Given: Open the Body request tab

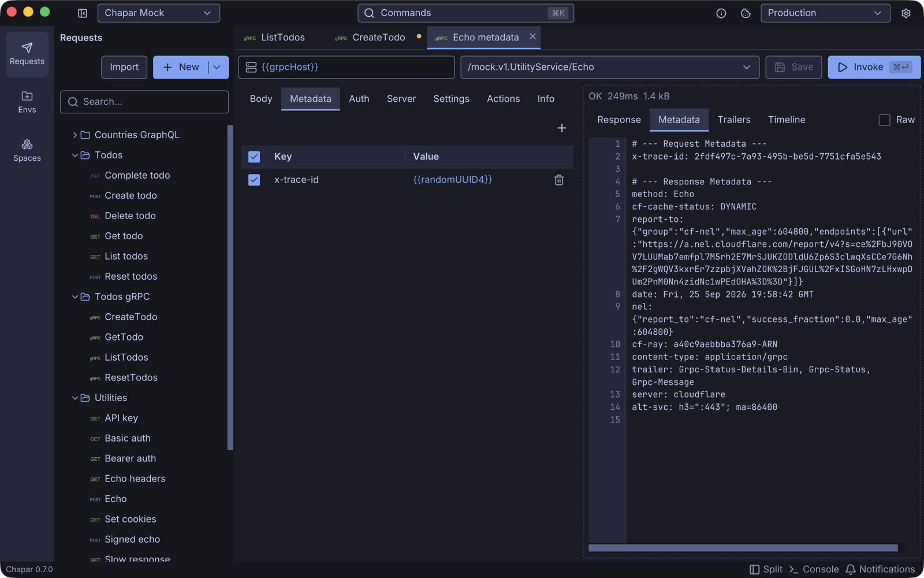Looking at the screenshot, I should click(x=261, y=99).
